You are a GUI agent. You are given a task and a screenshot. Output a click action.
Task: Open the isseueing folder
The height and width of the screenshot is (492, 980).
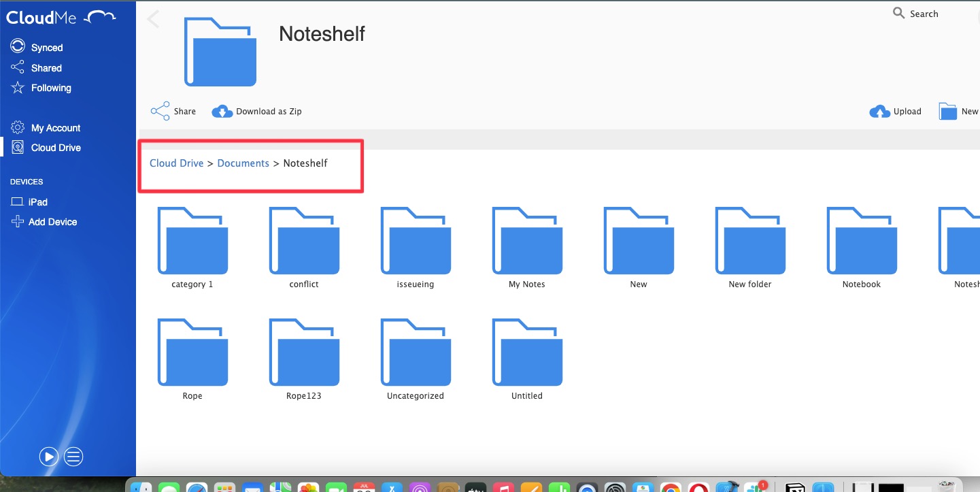click(x=416, y=248)
